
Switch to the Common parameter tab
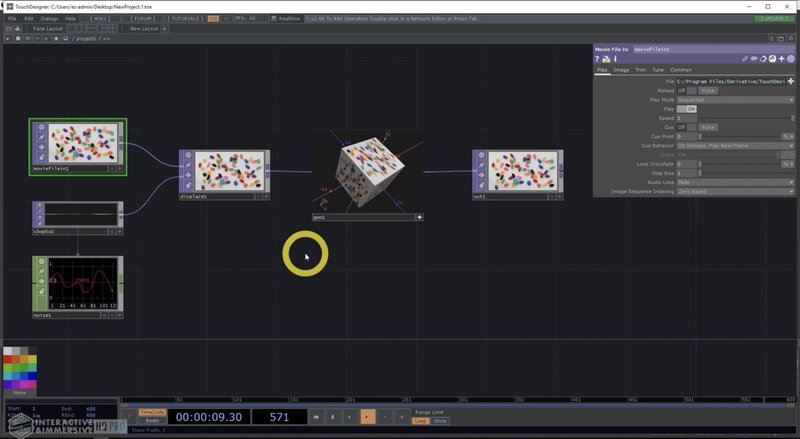click(x=681, y=70)
